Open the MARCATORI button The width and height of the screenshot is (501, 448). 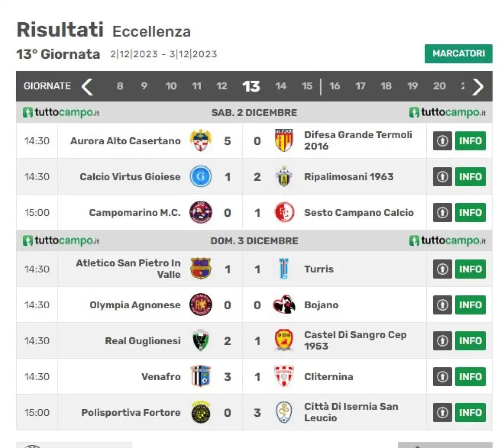click(x=458, y=54)
